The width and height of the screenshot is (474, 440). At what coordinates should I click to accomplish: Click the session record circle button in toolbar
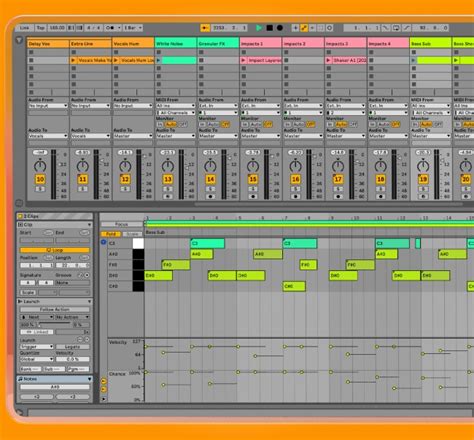click(x=329, y=28)
